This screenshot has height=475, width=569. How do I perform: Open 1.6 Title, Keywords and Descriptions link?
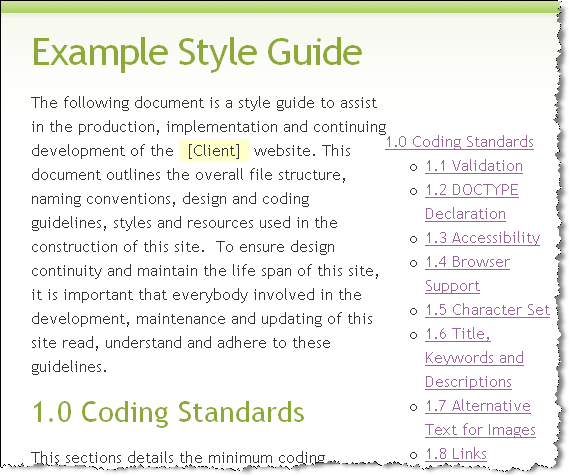pyautogui.click(x=474, y=358)
